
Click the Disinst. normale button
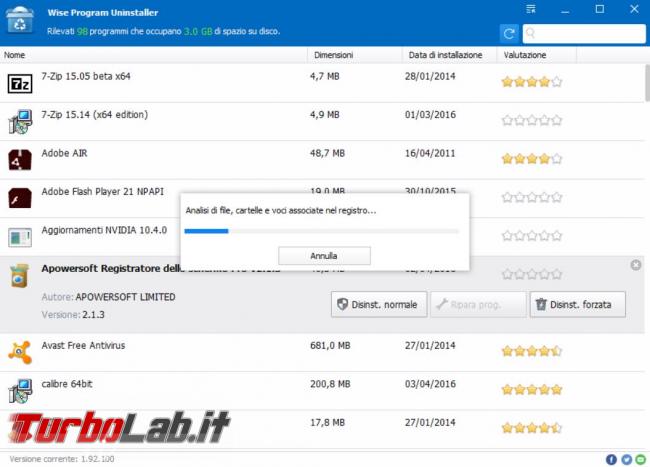(x=379, y=305)
